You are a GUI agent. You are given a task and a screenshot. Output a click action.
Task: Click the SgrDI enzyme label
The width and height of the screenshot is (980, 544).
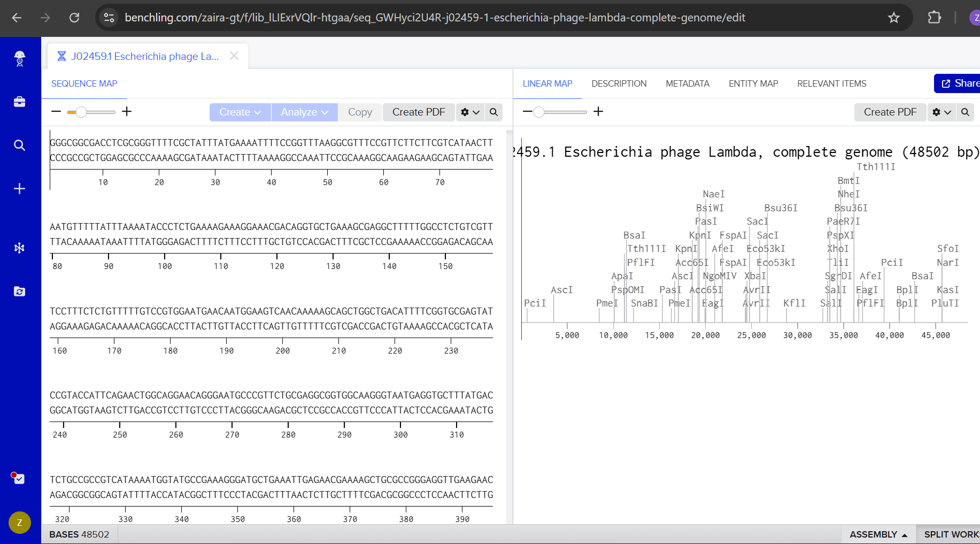(838, 276)
